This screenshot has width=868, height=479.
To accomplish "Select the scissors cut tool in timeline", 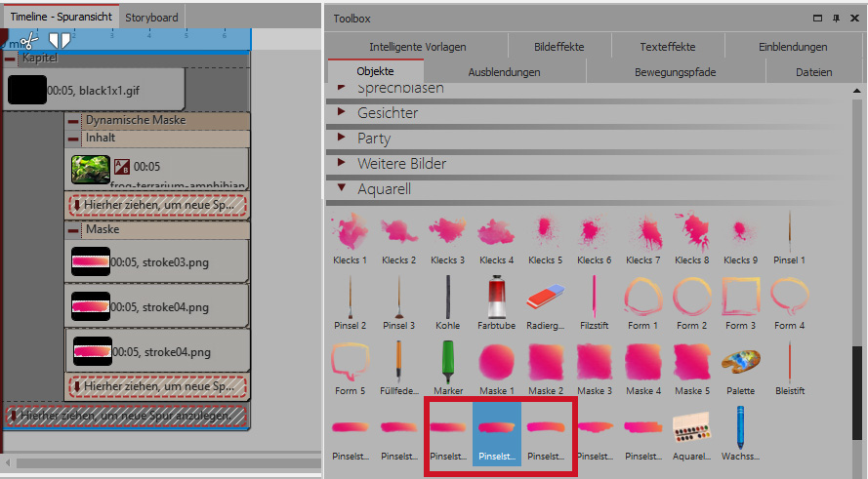I will pyautogui.click(x=28, y=40).
